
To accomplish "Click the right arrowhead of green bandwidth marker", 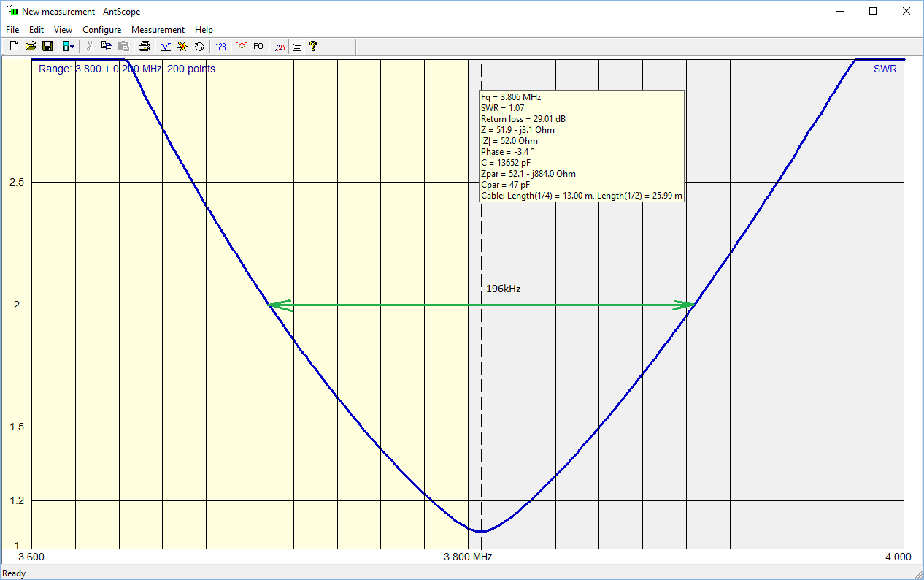I will point(685,305).
